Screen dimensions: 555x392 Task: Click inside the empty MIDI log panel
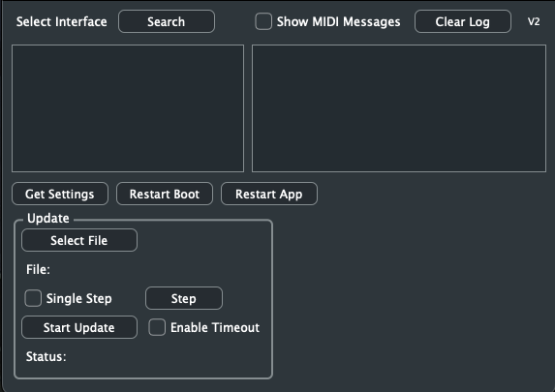(399, 108)
